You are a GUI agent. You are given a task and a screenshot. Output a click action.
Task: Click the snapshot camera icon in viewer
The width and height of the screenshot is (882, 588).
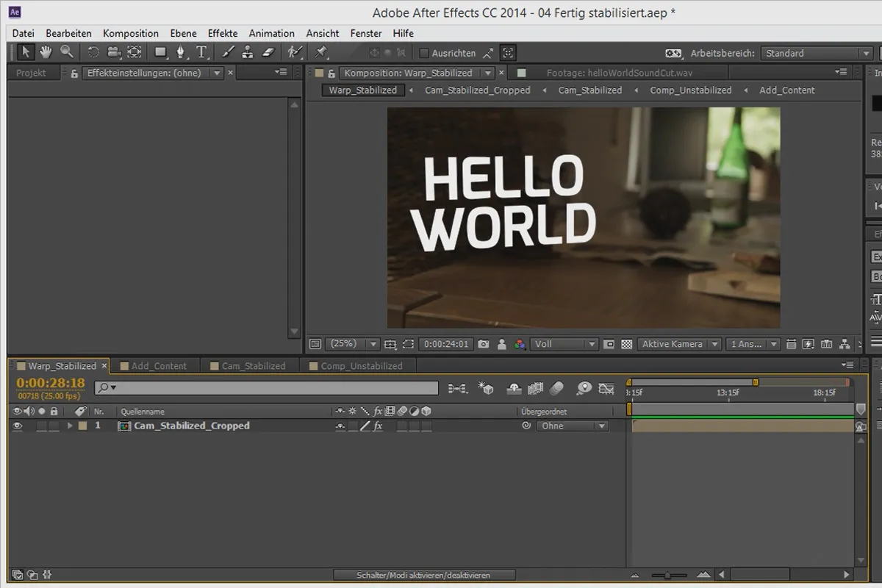484,344
